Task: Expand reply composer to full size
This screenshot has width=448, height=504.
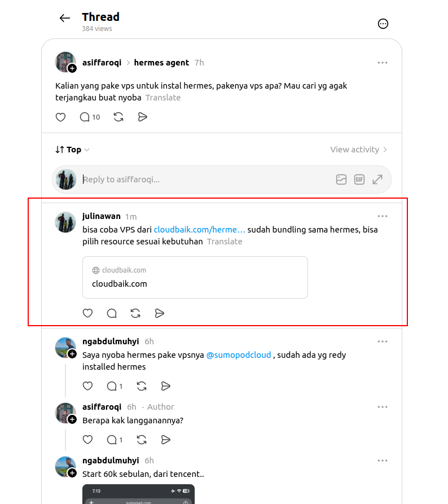Action: (377, 179)
